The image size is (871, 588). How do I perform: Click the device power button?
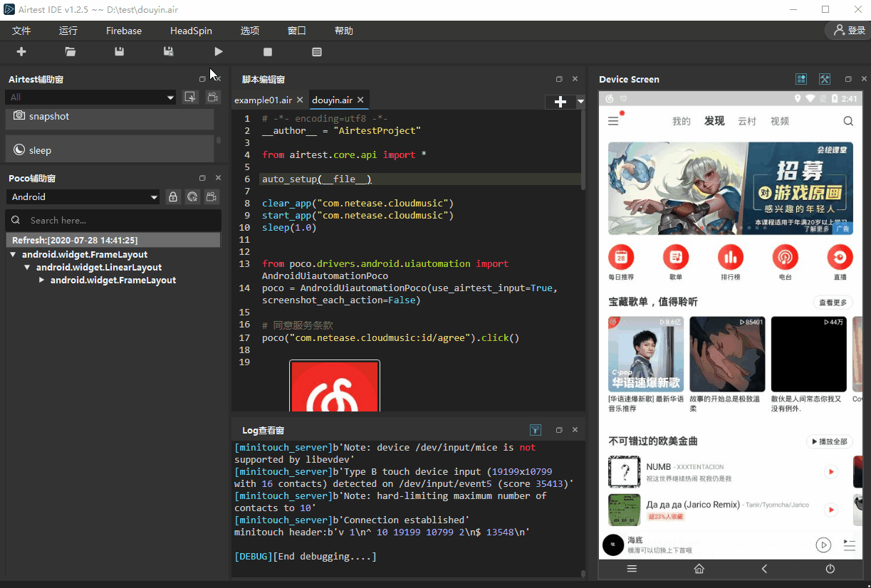(830, 569)
